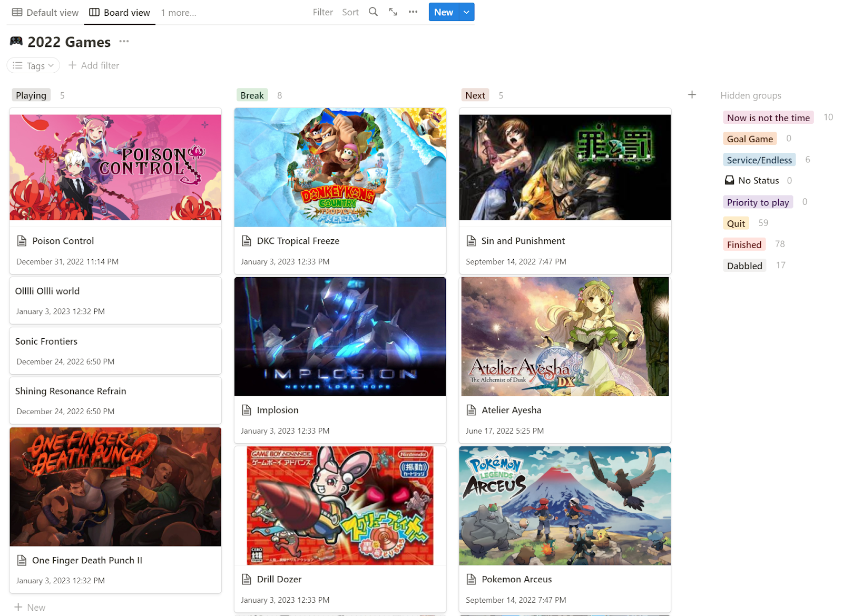
Task: Click the table icon of Default view
Action: point(17,12)
